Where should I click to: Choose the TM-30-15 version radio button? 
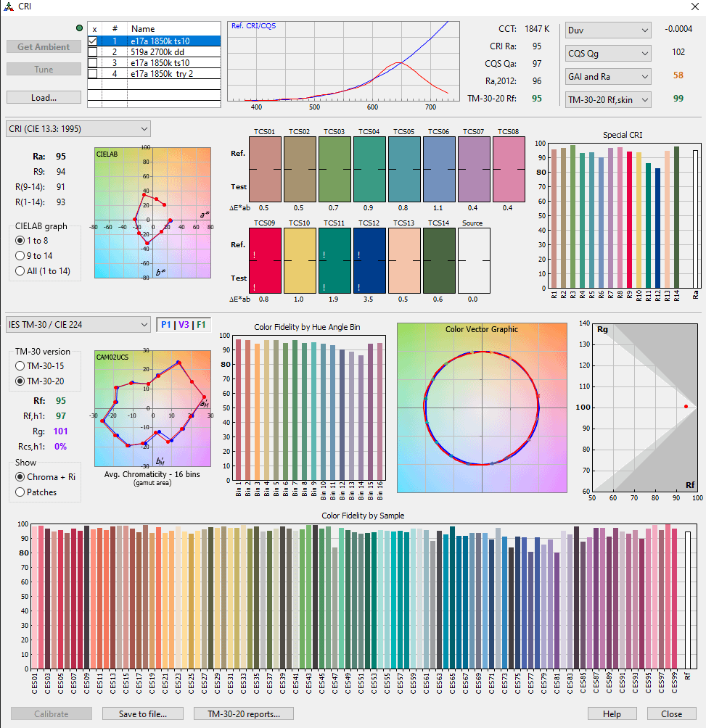click(x=20, y=366)
